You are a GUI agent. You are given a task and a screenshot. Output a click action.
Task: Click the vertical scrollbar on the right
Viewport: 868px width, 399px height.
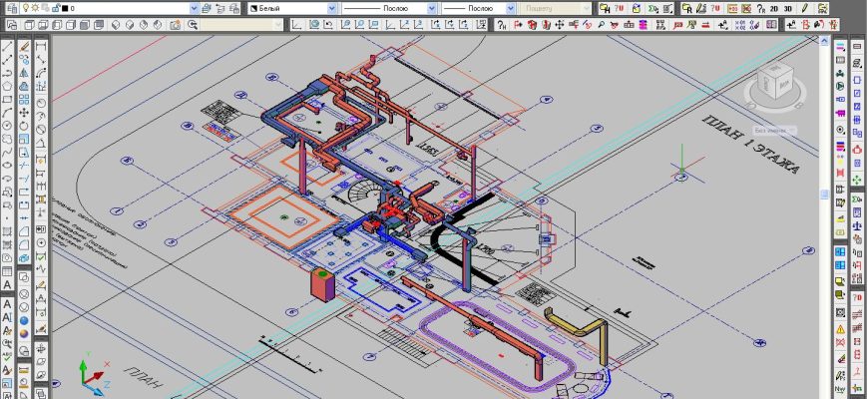pyautogui.click(x=824, y=195)
